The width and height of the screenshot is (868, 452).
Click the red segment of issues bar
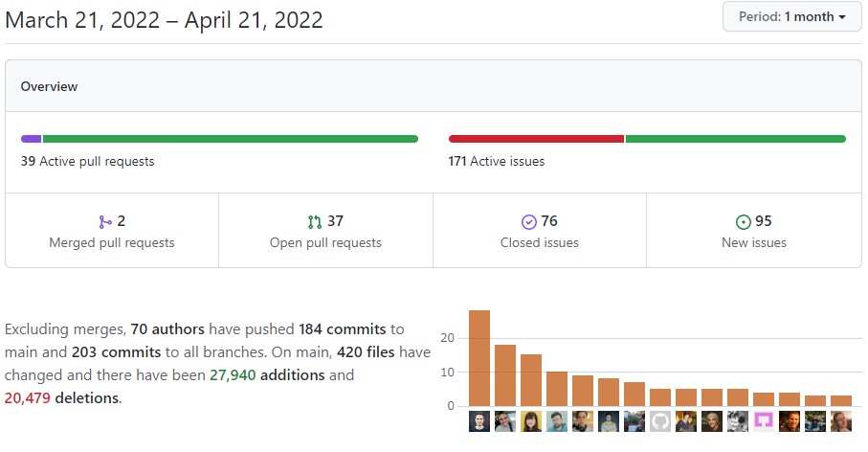tap(537, 139)
